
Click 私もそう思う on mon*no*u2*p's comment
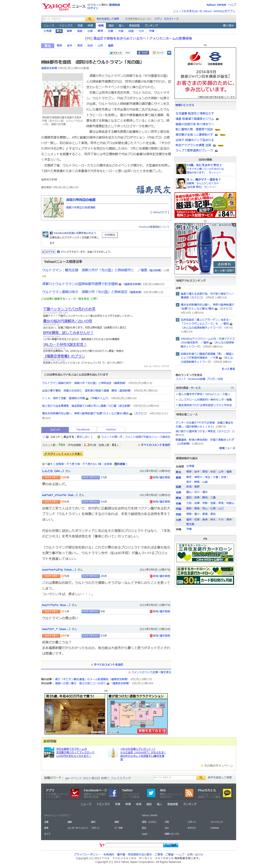click(51, 576)
